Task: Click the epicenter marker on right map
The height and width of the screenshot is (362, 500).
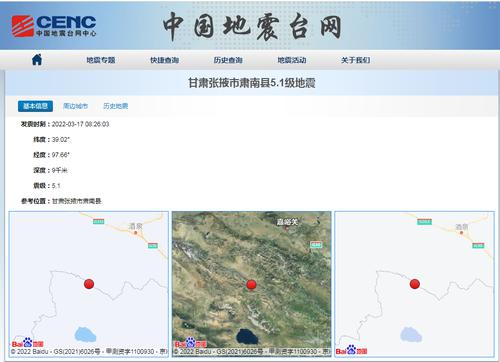Action: [x=415, y=284]
